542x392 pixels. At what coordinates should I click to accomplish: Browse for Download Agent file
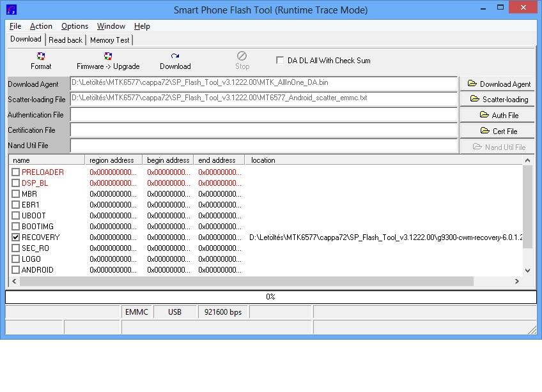(x=497, y=84)
